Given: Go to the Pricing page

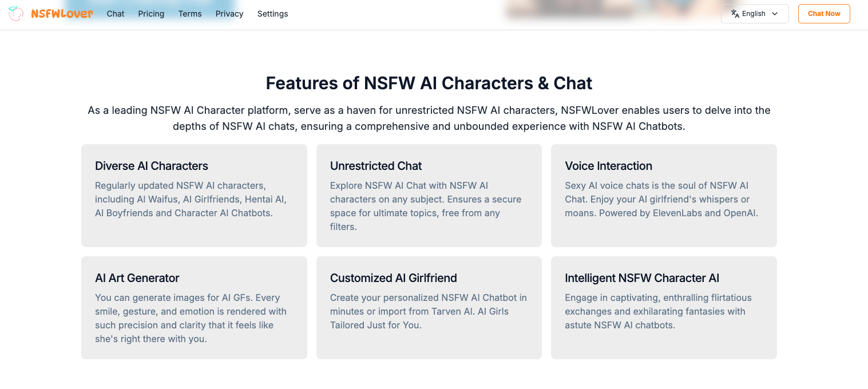Looking at the screenshot, I should pyautogui.click(x=151, y=14).
